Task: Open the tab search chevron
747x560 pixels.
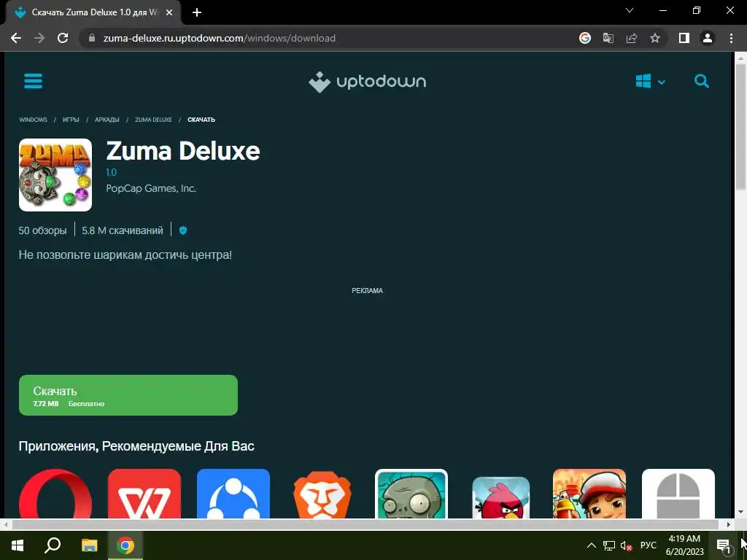Action: [x=630, y=10]
